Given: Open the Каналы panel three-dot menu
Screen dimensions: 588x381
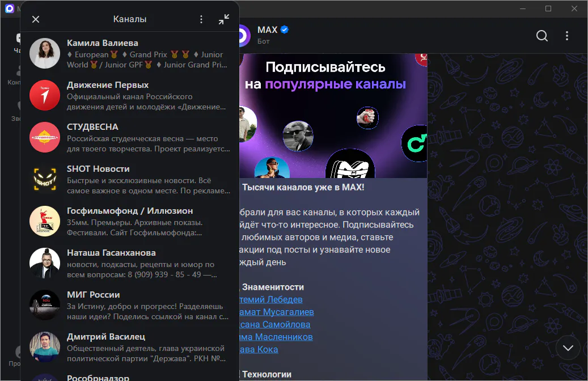Looking at the screenshot, I should pyautogui.click(x=201, y=19).
